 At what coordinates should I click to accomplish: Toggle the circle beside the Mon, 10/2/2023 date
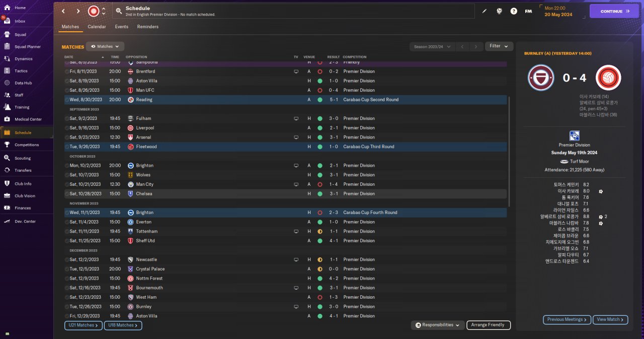click(67, 165)
